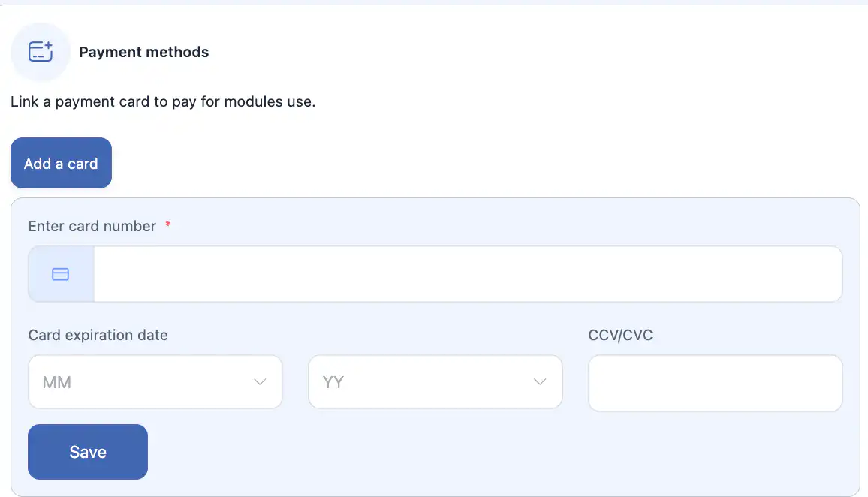The height and width of the screenshot is (497, 868).
Task: Click the MM placeholder text
Action: tap(57, 383)
